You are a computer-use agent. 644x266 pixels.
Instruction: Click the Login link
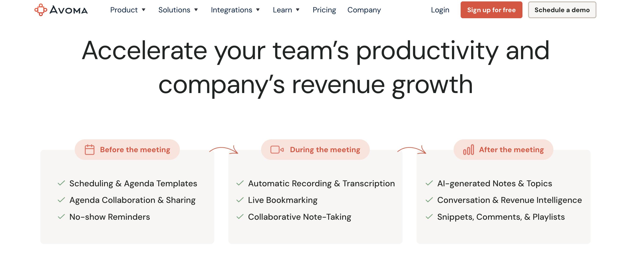click(x=440, y=10)
